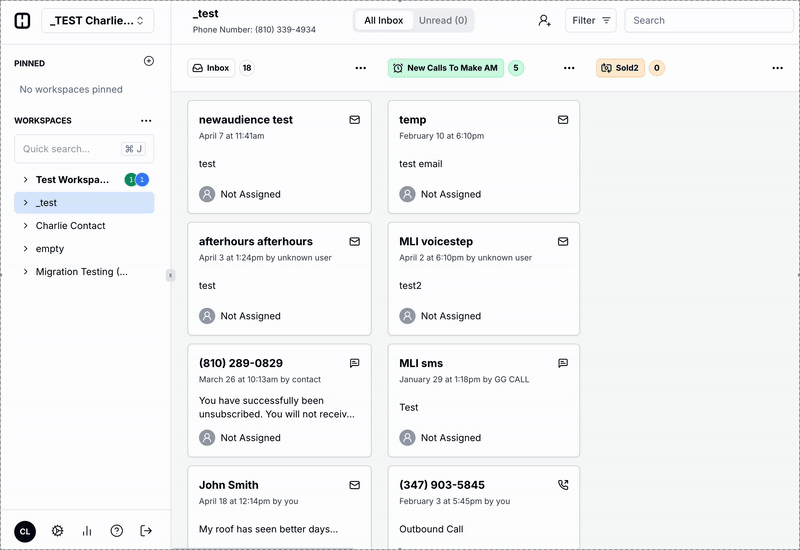
Task: Expand the Test Workspa... tree item
Action: pos(26,180)
